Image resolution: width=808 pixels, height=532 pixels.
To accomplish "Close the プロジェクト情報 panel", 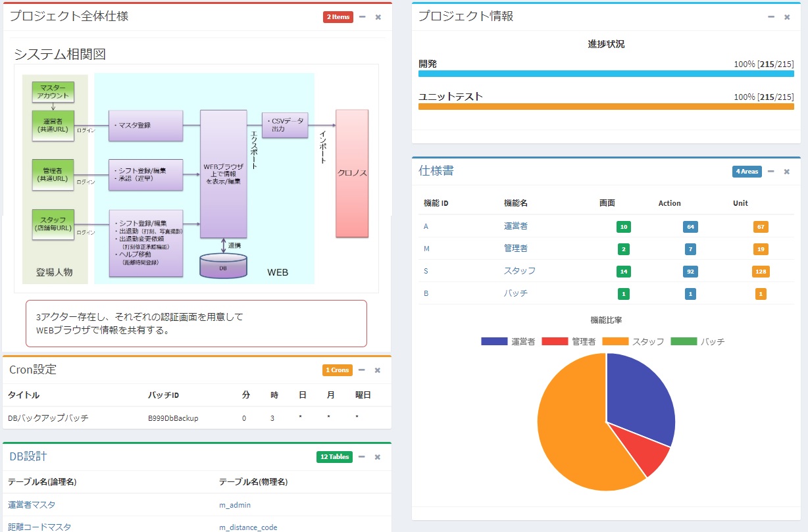I will (x=787, y=17).
